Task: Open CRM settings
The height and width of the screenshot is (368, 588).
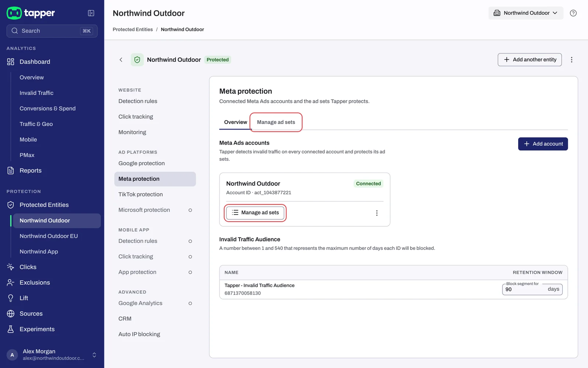Action: click(125, 319)
